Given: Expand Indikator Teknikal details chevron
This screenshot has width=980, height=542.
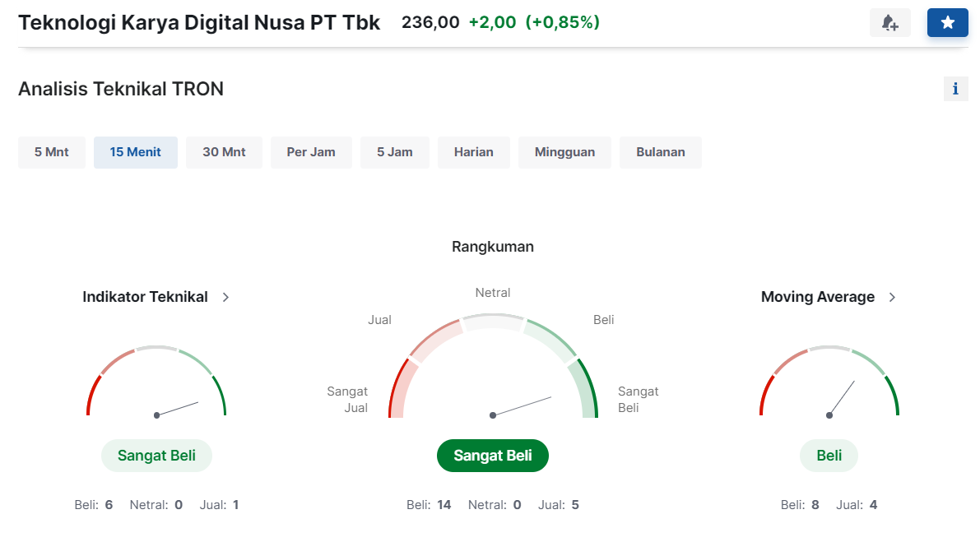Looking at the screenshot, I should [226, 297].
